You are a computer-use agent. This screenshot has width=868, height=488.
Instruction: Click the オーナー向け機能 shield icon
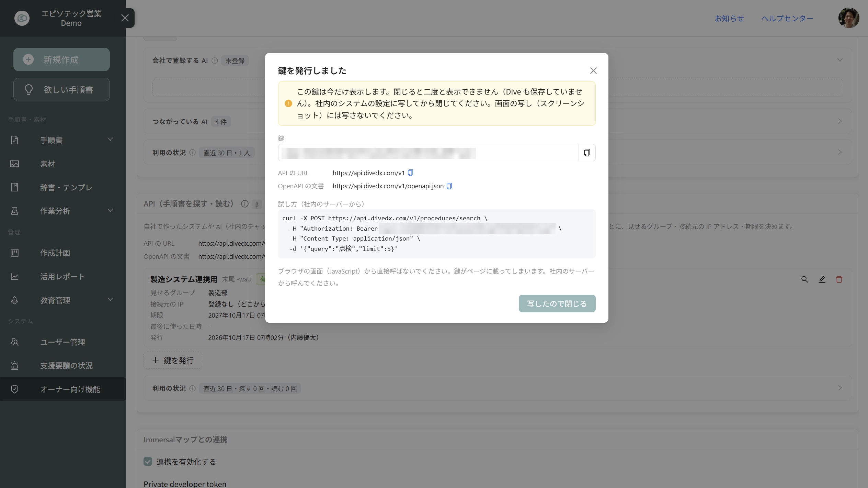pos(14,389)
